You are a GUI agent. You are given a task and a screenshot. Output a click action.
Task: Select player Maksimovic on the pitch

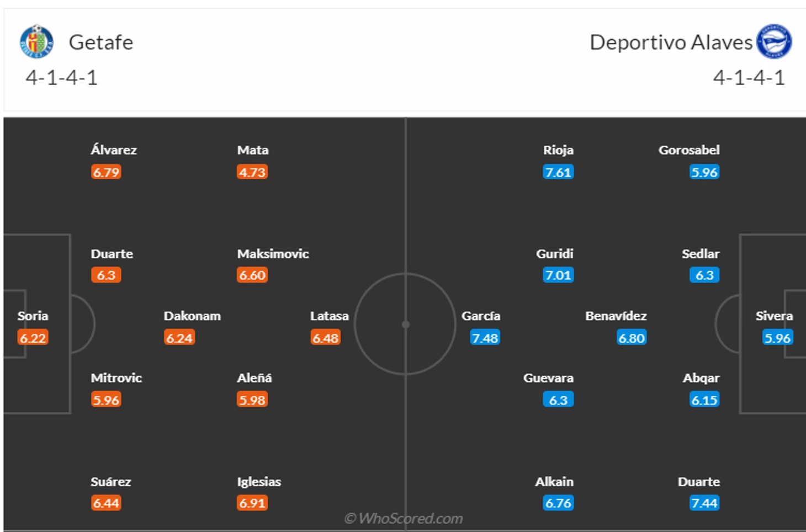(273, 254)
